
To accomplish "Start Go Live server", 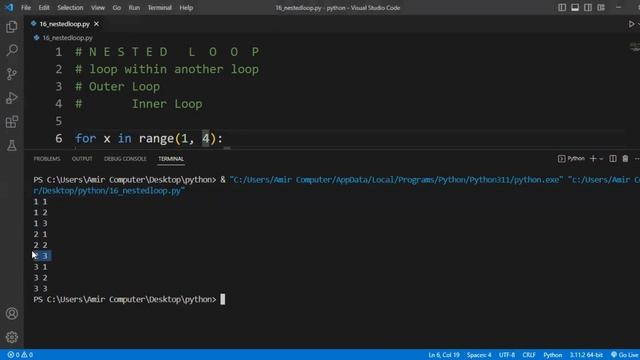I will [x=624, y=355].
